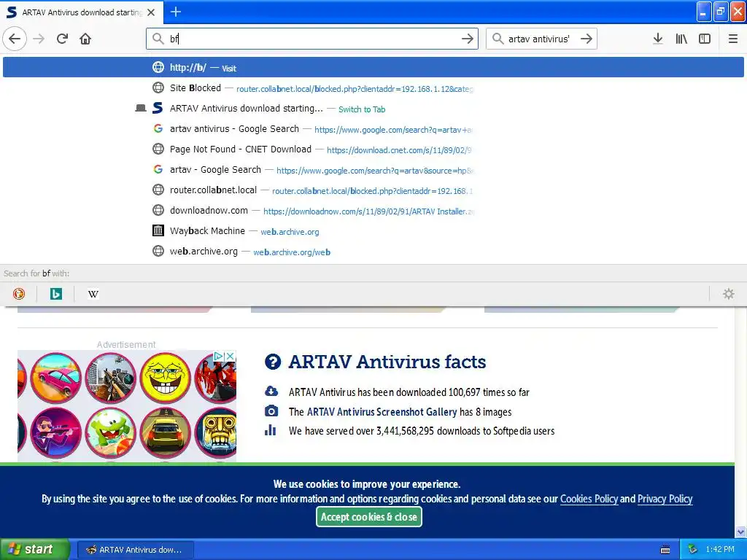Viewport: 747px width, 560px height.
Task: Click the green monster game ad thumbnail
Action: click(111, 433)
